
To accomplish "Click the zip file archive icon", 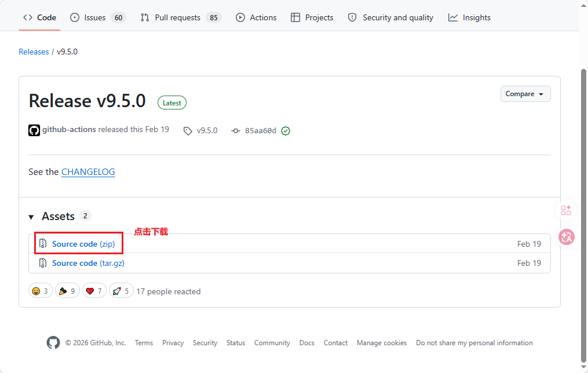I will pos(43,244).
